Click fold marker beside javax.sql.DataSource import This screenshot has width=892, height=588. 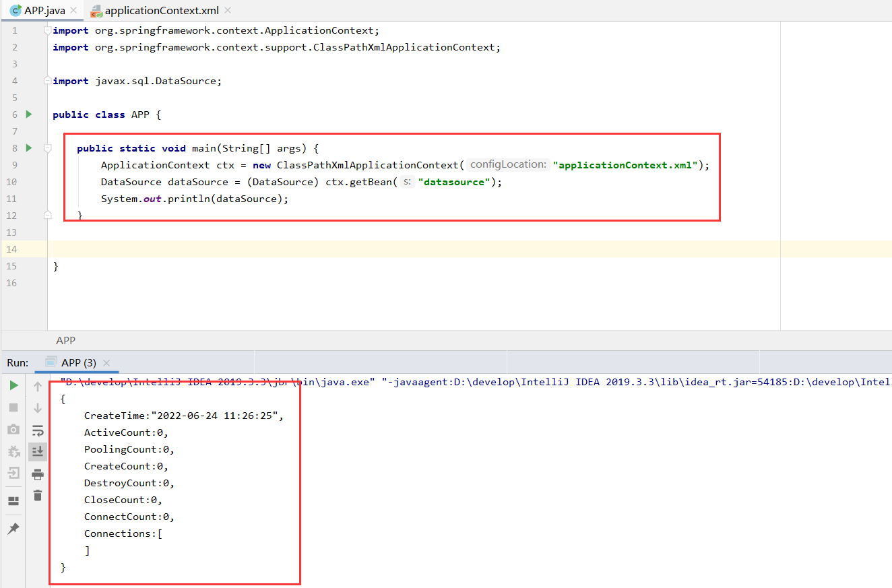47,81
